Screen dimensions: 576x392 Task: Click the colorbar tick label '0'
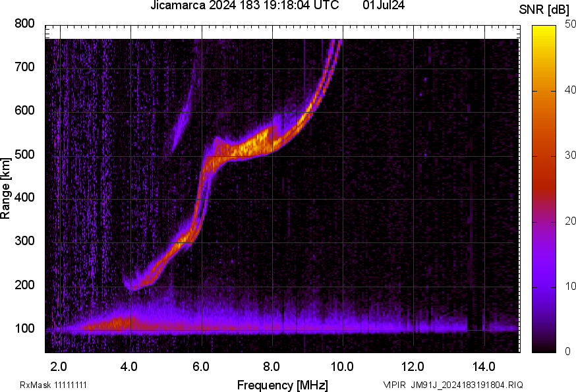click(x=567, y=352)
